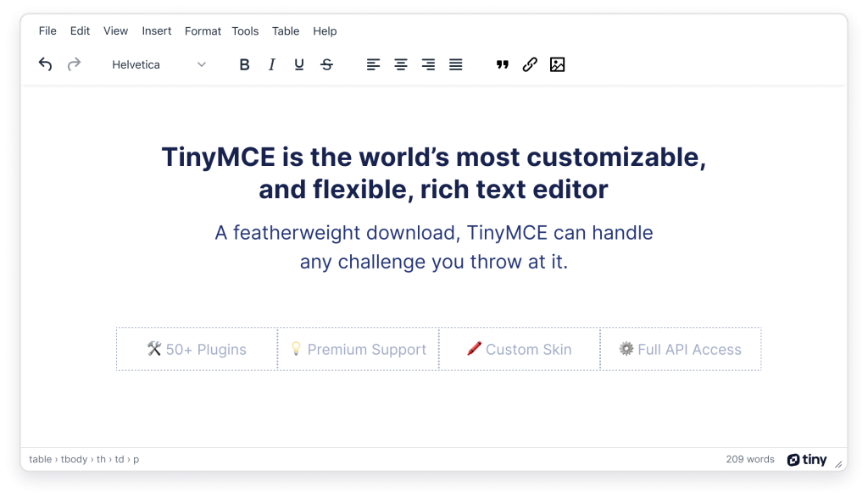Open the Insert menu

(x=157, y=31)
